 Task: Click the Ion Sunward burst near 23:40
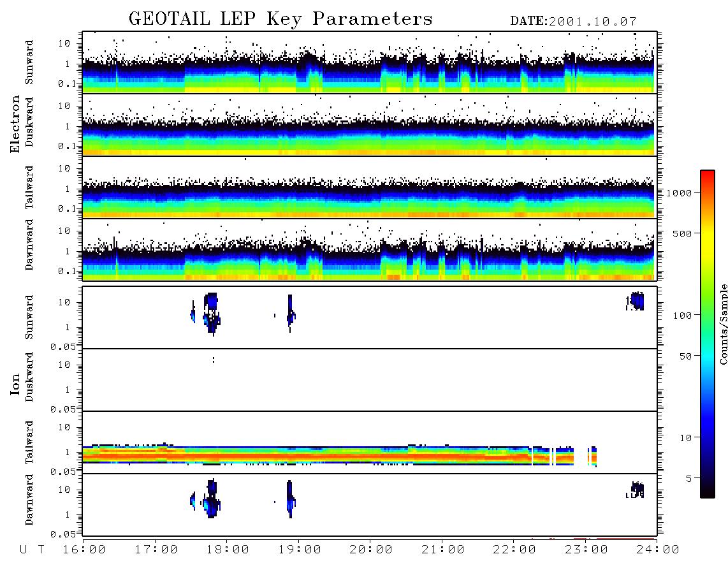636,301
